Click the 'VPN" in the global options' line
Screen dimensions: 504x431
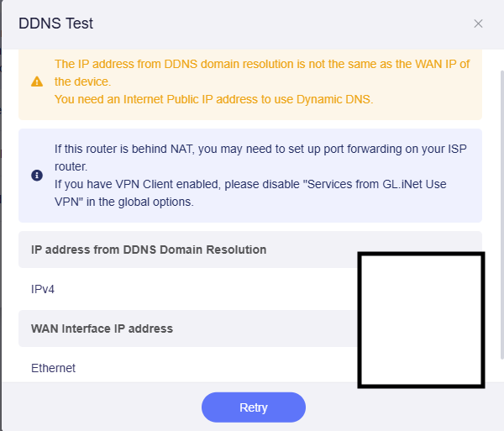click(x=123, y=202)
